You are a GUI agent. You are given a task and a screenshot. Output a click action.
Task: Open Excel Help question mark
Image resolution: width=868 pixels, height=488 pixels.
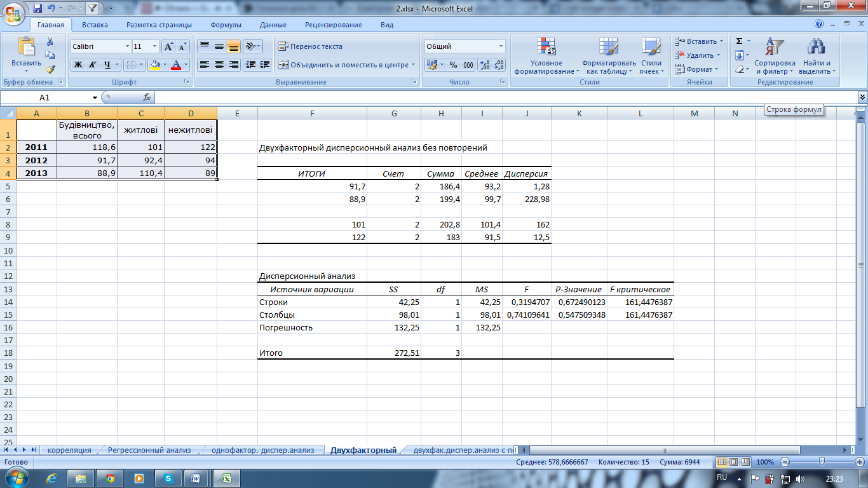point(819,24)
